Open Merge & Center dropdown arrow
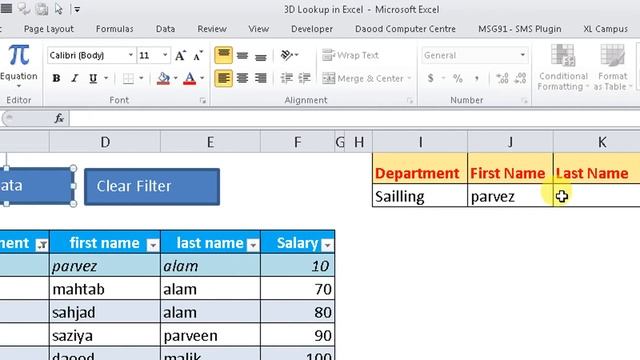640x360 pixels. [x=409, y=78]
